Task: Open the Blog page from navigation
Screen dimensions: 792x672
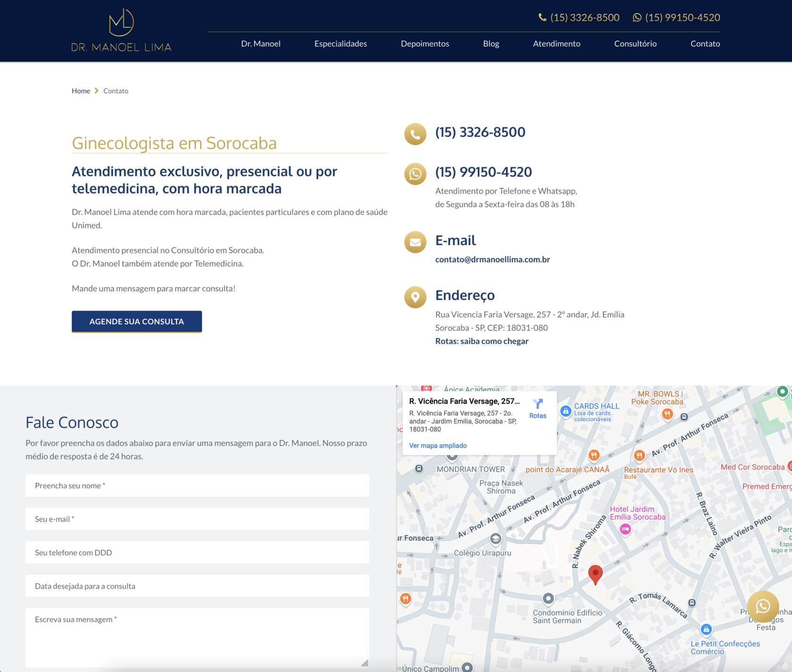Action: coord(491,44)
